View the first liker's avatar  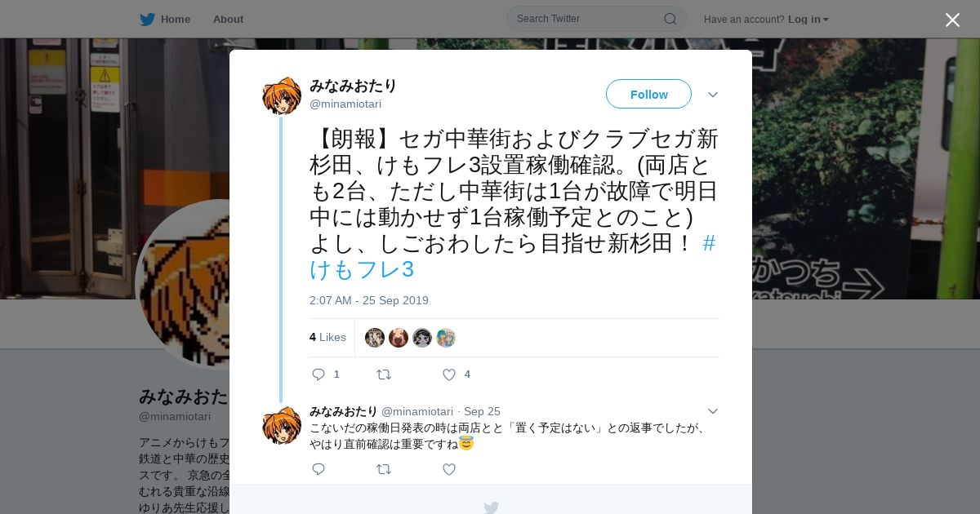pyautogui.click(x=375, y=338)
